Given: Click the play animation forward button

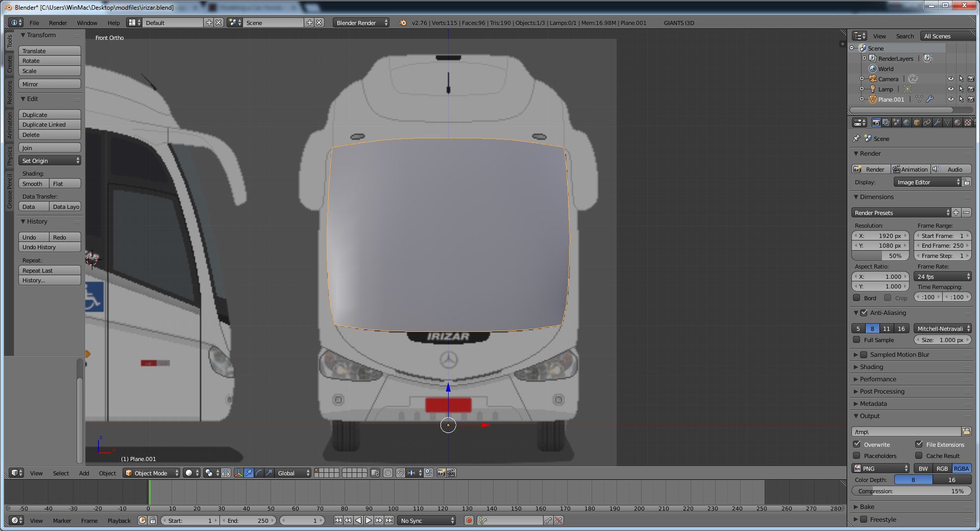Looking at the screenshot, I should 369,520.
